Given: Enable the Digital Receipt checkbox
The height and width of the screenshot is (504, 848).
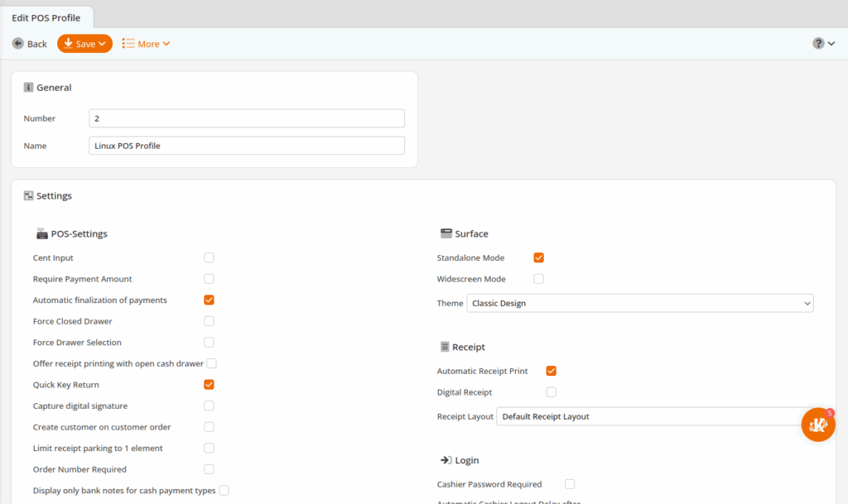Looking at the screenshot, I should click(551, 392).
